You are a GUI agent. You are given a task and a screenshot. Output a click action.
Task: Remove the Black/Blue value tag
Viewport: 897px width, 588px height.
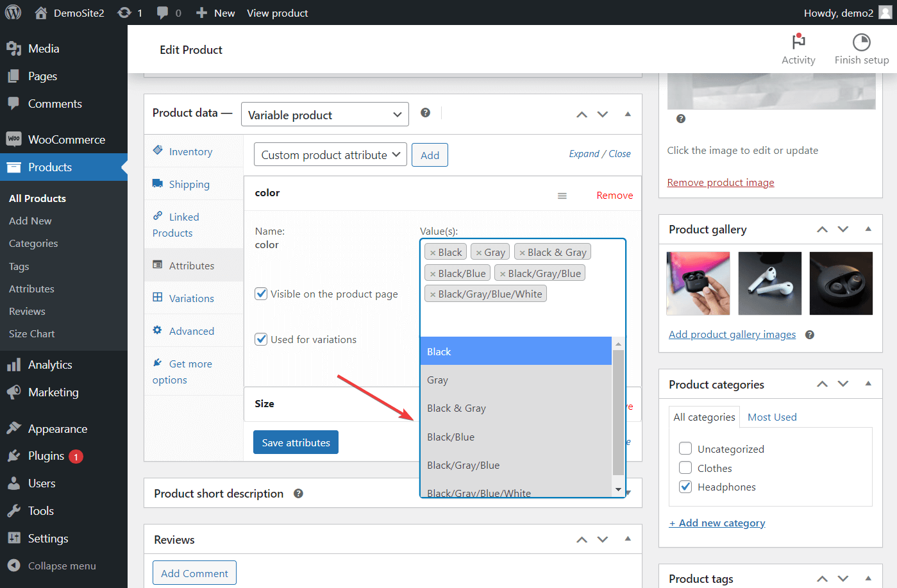point(433,274)
